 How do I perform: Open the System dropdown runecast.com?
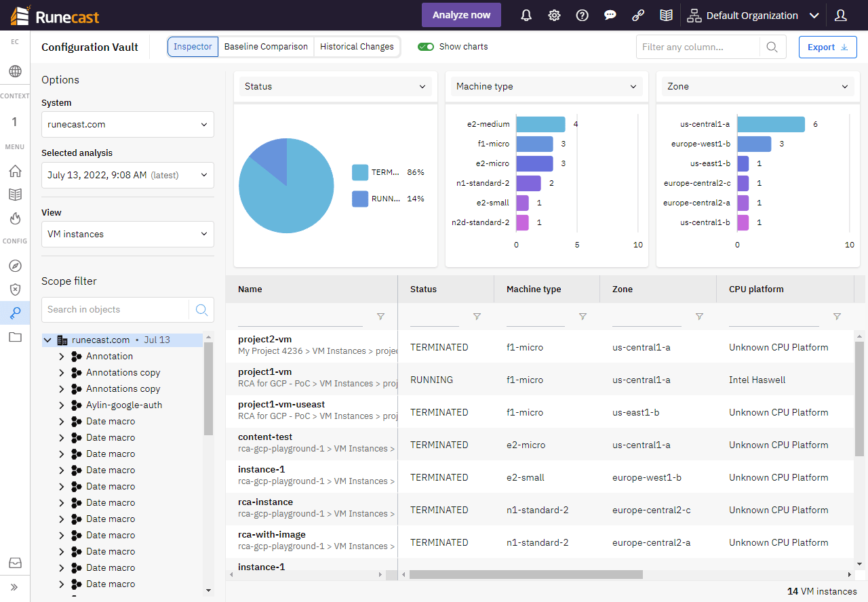[127, 125]
